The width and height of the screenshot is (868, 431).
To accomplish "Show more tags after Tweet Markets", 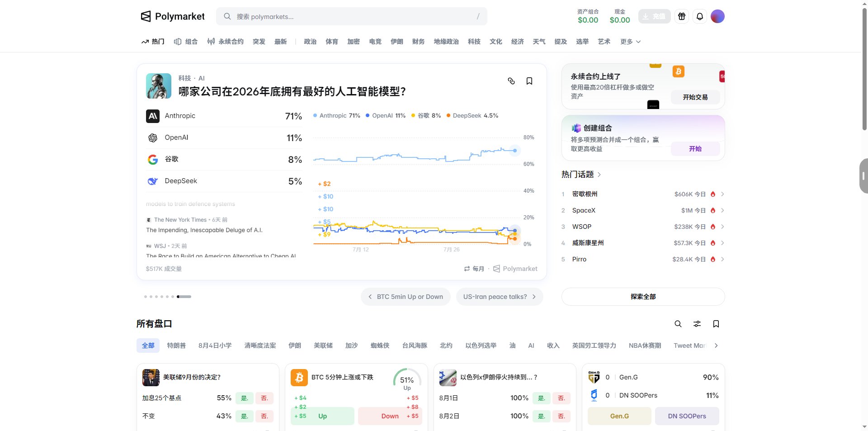I will pos(716,346).
